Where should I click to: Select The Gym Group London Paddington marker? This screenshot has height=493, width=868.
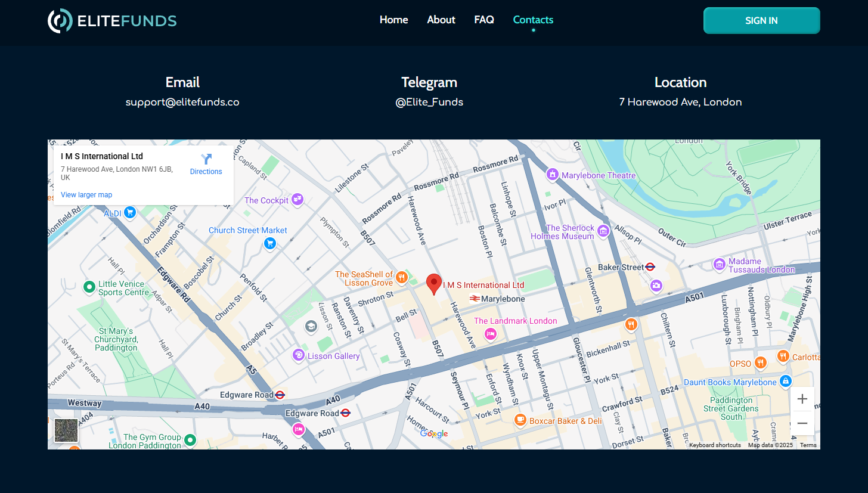click(190, 441)
